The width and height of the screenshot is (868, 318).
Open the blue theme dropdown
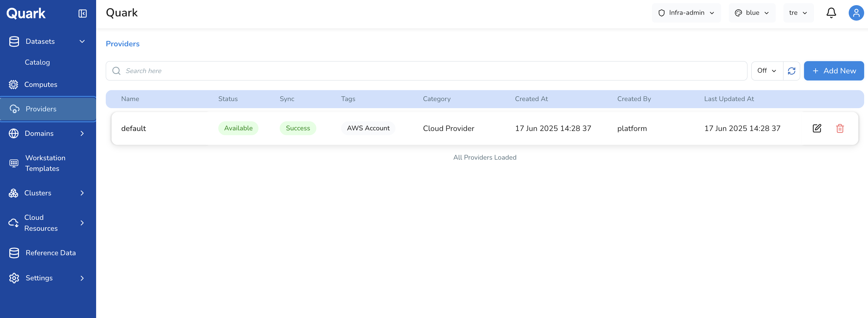(752, 13)
